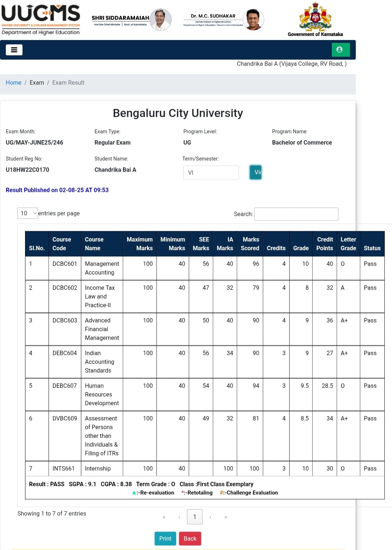392x550 pixels.
Task: Go to next page arrow
Action: pyautogui.click(x=210, y=517)
